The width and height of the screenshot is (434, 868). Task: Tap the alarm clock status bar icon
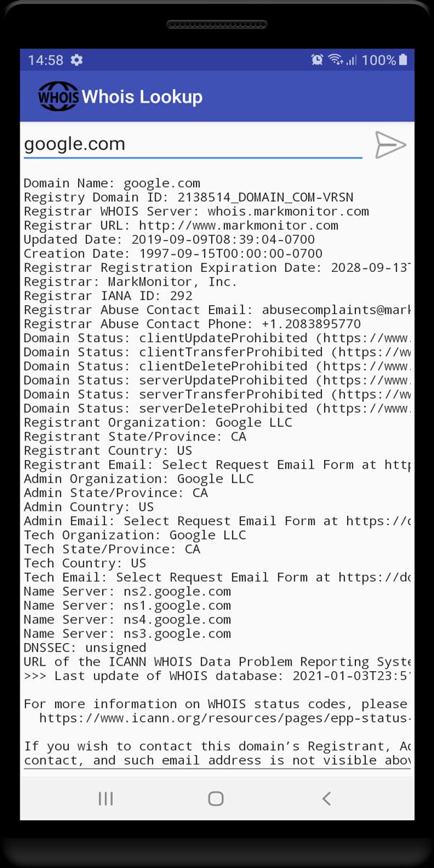click(317, 61)
